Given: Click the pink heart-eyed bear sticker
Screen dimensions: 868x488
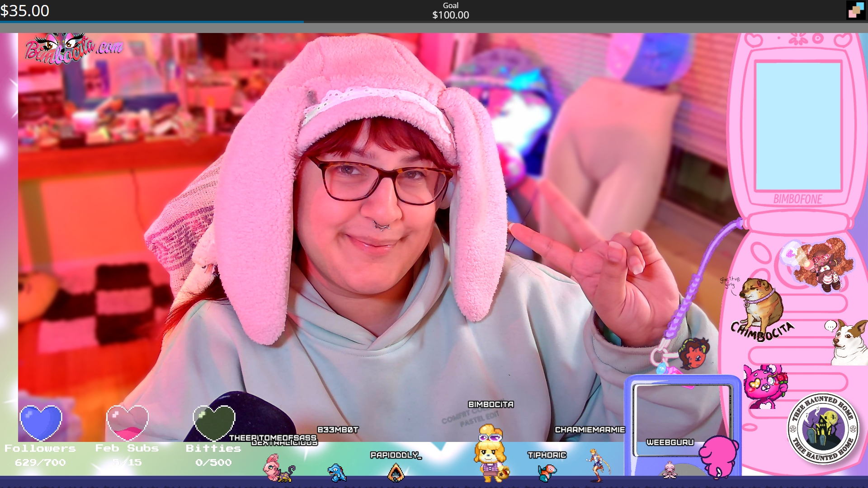Looking at the screenshot, I should tap(765, 386).
